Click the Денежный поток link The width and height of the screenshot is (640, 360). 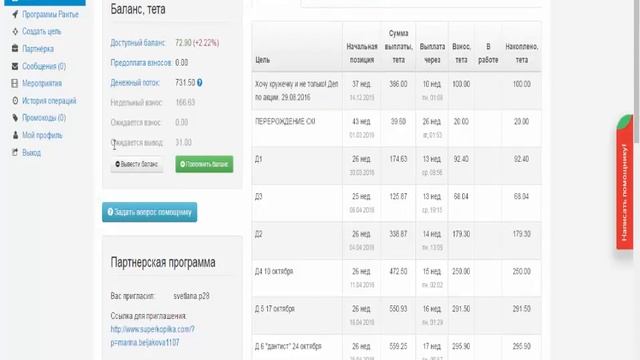[x=135, y=82]
